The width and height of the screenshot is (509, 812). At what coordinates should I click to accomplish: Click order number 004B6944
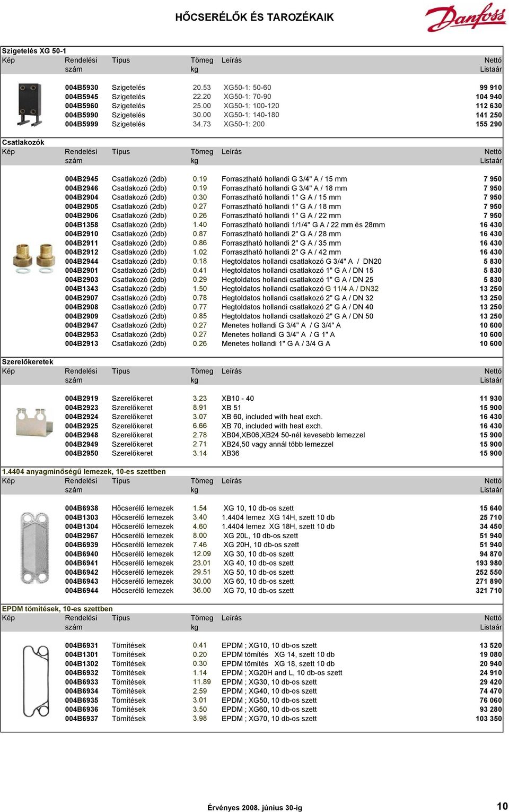[x=82, y=591]
